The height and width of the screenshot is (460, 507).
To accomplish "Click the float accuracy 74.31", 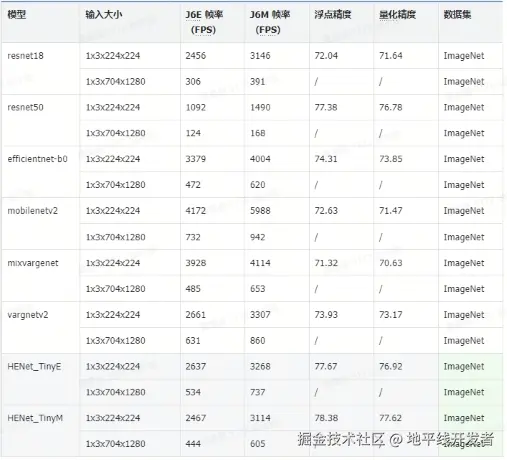I will point(326,159).
